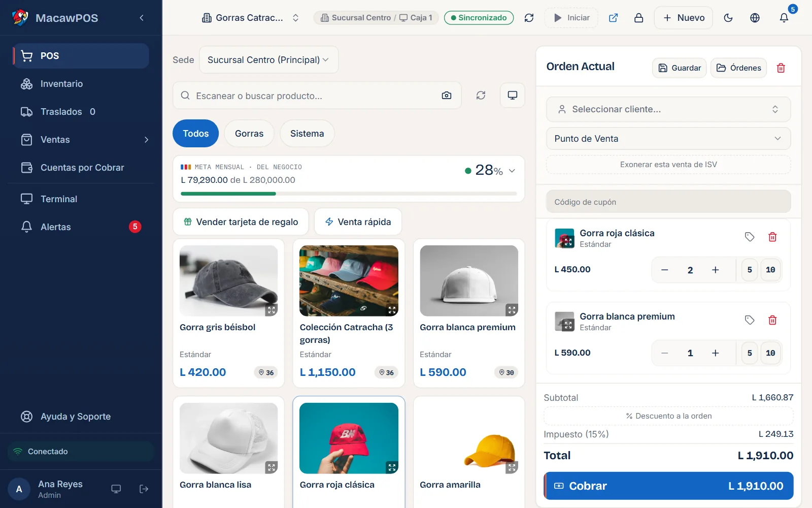812x508 pixels.
Task: Open Punto de Venta dropdown
Action: [x=668, y=139]
